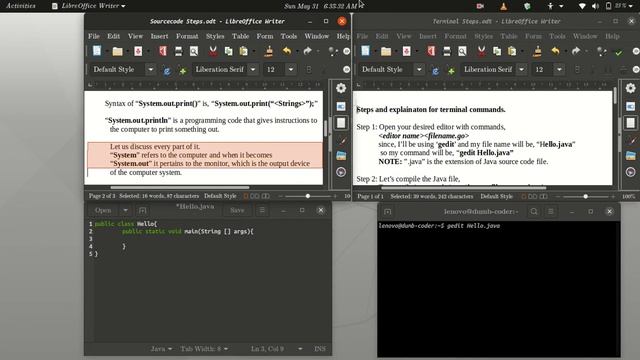Screen dimensions: 640x360
Task: Click Redo arrow in Terminal Steps window
Action: pyautogui.click(x=576, y=51)
